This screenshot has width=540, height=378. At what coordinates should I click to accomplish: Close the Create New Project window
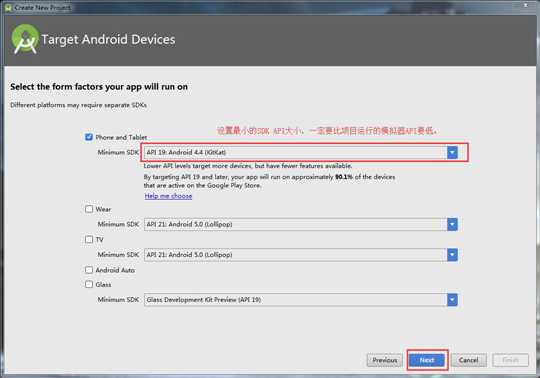tap(526, 5)
